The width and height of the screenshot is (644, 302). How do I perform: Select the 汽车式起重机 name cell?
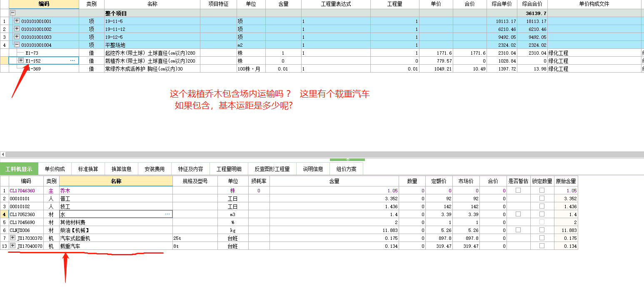click(116, 238)
